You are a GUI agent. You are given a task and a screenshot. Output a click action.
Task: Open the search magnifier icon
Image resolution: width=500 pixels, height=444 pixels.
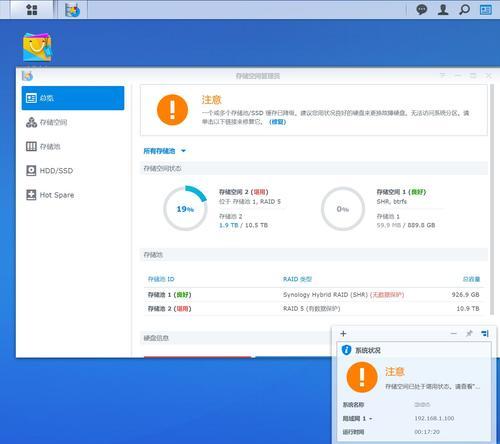(464, 9)
